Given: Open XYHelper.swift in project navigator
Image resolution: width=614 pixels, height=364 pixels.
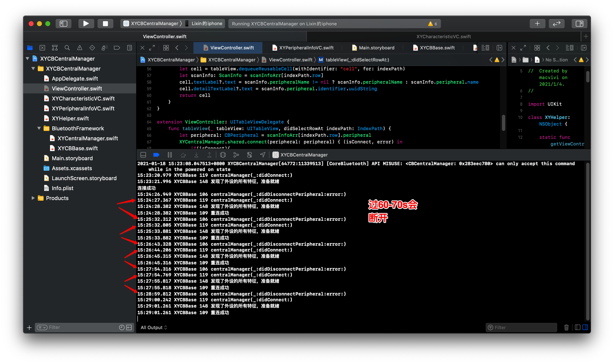Looking at the screenshot, I should coord(70,118).
